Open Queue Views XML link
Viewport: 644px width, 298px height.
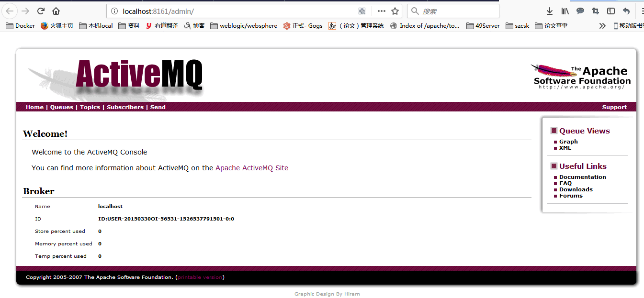tap(565, 148)
